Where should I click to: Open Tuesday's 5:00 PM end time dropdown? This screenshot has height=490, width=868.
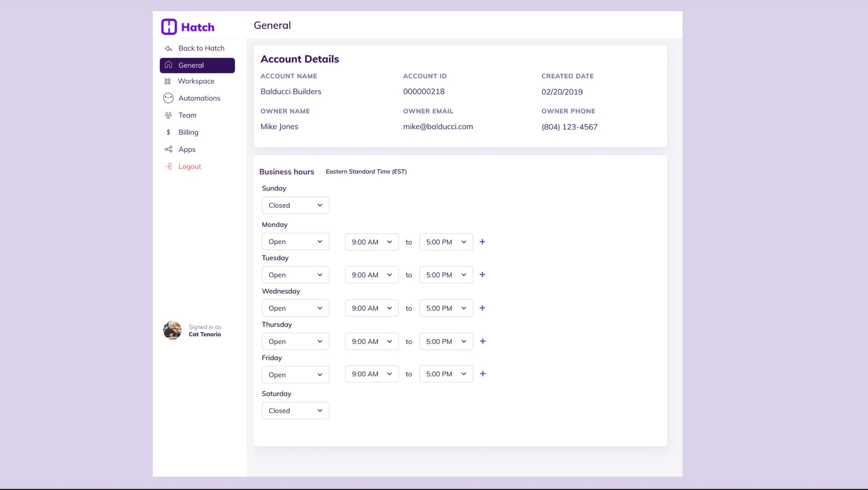[446, 275]
